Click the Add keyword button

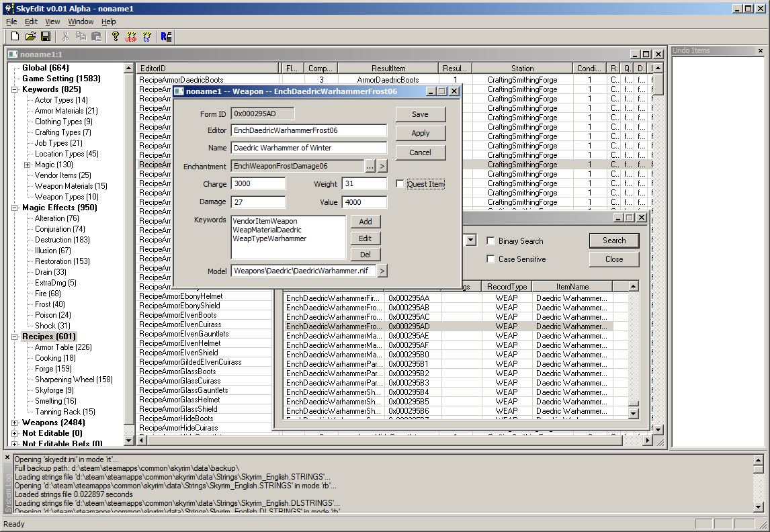point(365,222)
